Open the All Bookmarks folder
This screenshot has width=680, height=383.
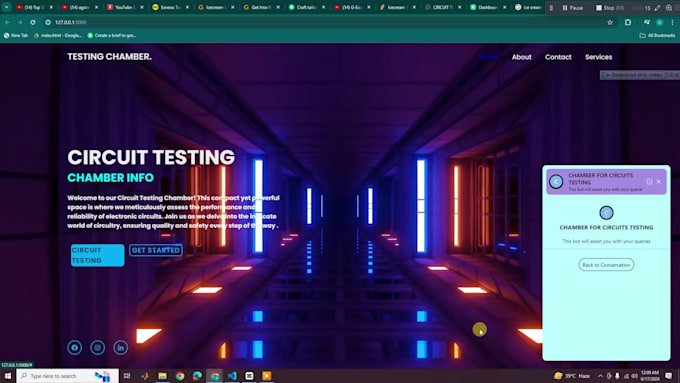(657, 36)
